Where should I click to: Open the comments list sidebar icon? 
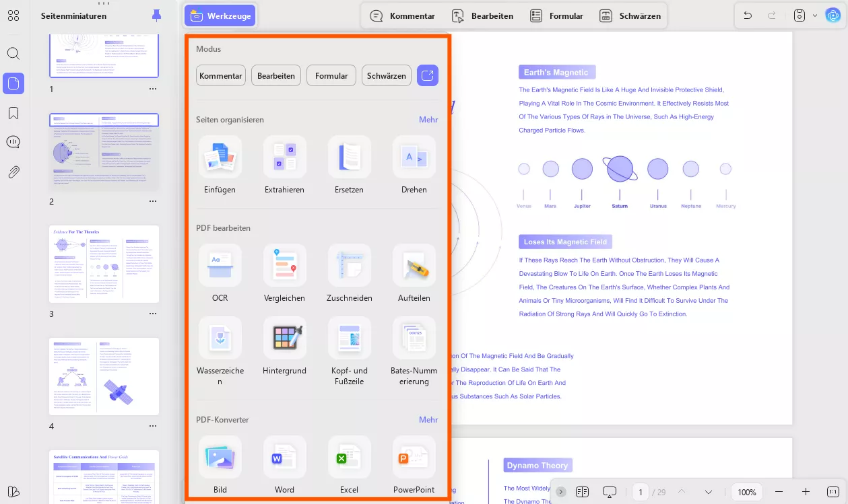[x=13, y=142]
